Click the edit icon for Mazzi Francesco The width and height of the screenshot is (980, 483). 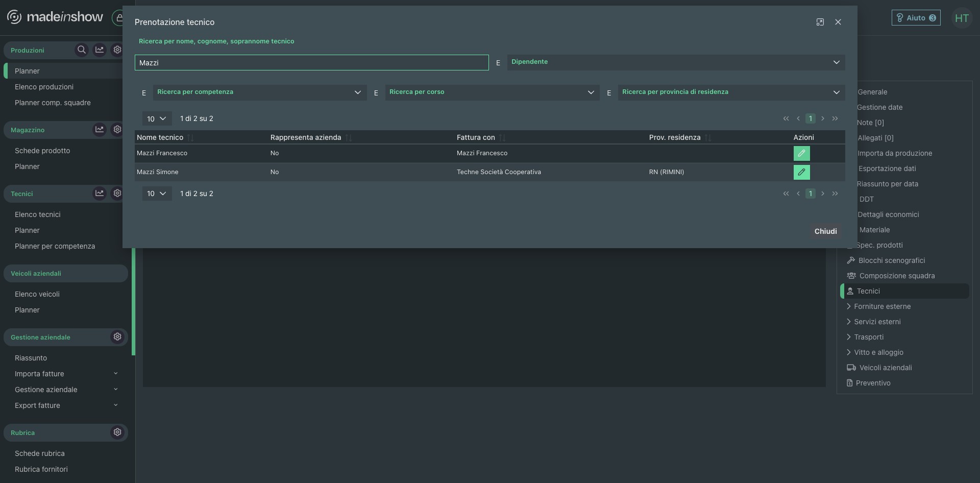pos(801,153)
